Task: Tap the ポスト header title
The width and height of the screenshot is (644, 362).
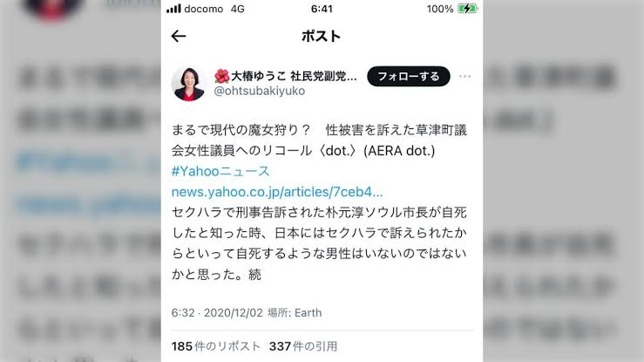Action: [x=322, y=36]
